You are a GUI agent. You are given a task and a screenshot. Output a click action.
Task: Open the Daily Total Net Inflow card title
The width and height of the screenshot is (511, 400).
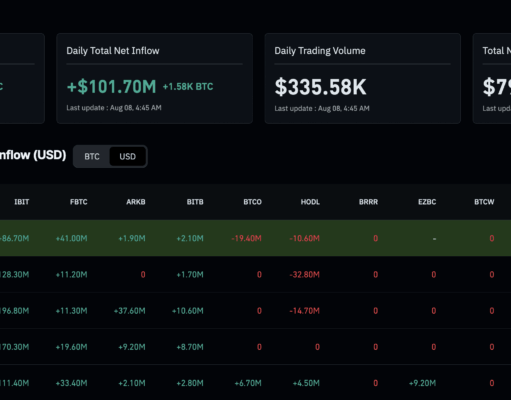[113, 51]
